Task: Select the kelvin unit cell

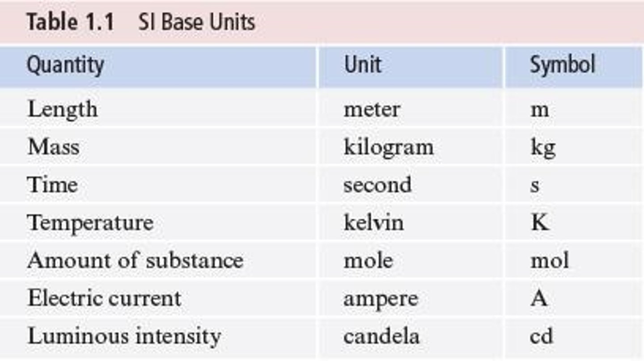Action: (373, 222)
